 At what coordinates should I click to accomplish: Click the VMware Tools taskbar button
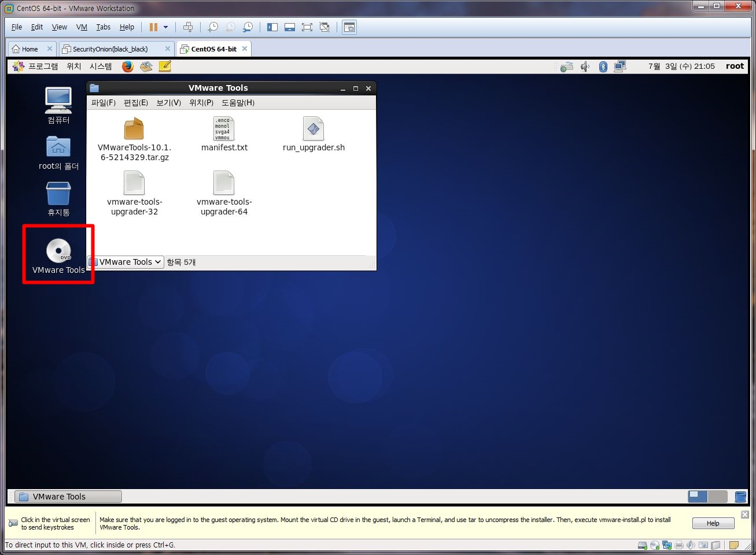[x=68, y=497]
